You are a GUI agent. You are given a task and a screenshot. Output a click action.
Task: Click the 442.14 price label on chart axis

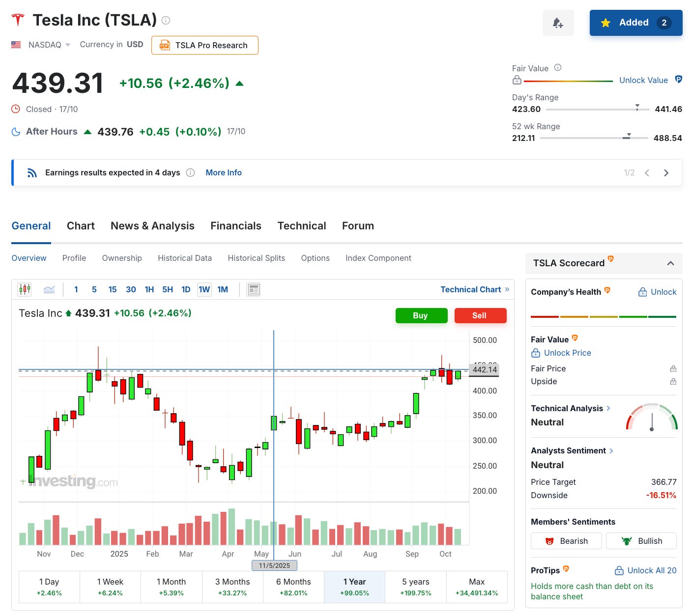point(485,369)
